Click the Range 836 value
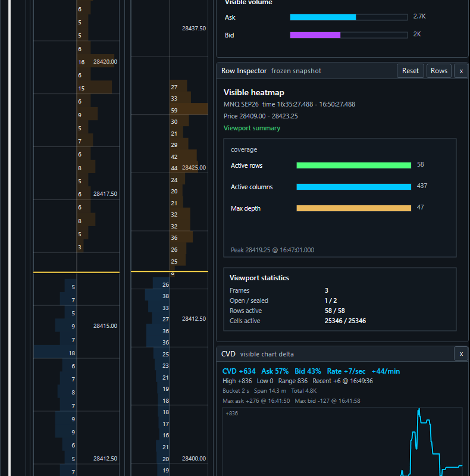This screenshot has height=476, width=470. point(293,381)
